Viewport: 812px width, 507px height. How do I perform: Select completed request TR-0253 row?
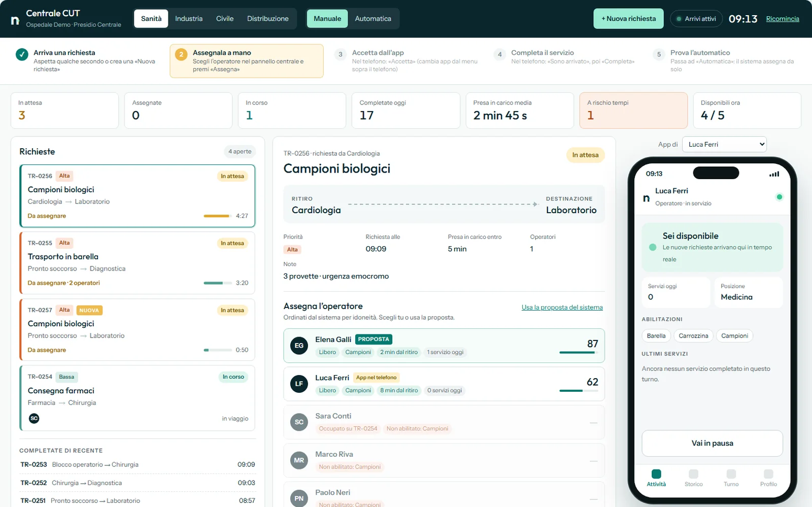138,465
